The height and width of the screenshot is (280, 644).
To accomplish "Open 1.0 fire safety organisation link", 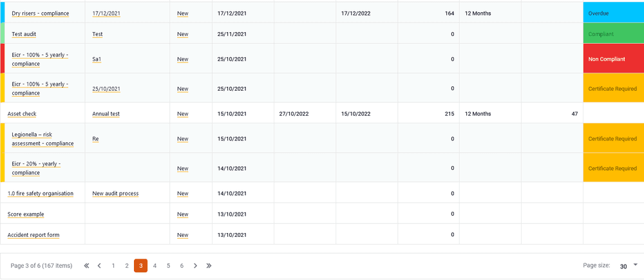I will pos(40,193).
